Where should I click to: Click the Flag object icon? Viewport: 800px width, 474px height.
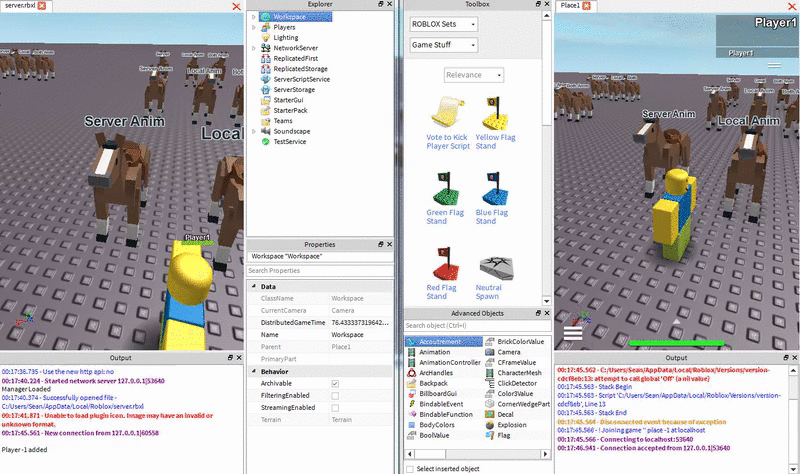pos(490,435)
